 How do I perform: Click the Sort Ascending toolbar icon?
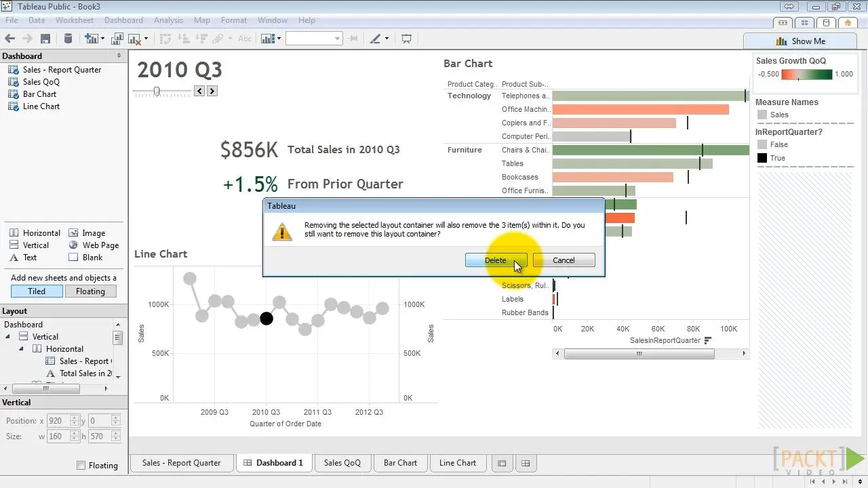click(x=183, y=39)
